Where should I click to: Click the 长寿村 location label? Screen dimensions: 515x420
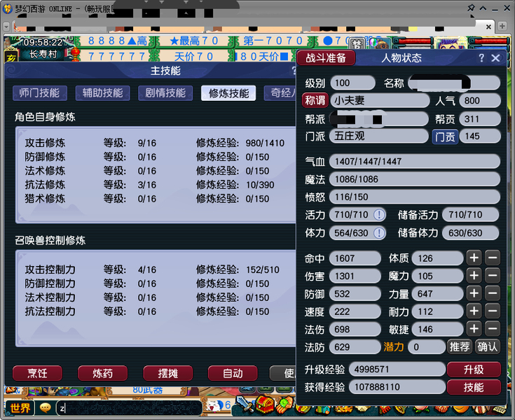click(x=43, y=54)
